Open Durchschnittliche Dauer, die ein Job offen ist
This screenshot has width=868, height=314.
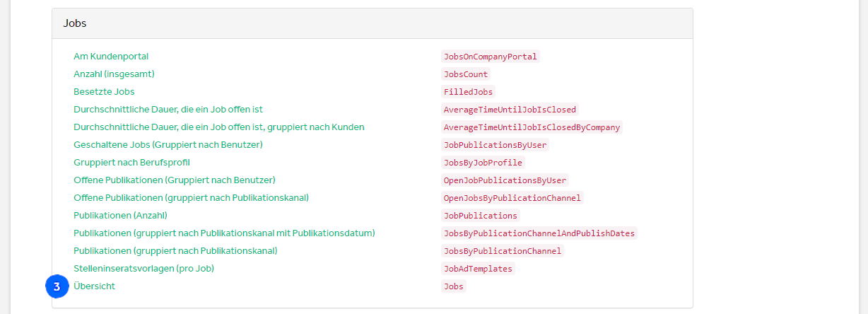(x=168, y=110)
